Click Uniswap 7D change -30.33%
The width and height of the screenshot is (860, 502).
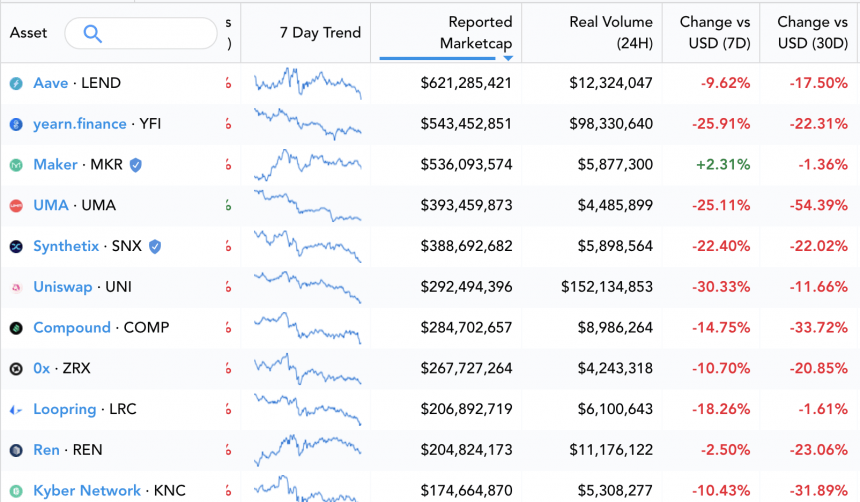click(x=721, y=287)
